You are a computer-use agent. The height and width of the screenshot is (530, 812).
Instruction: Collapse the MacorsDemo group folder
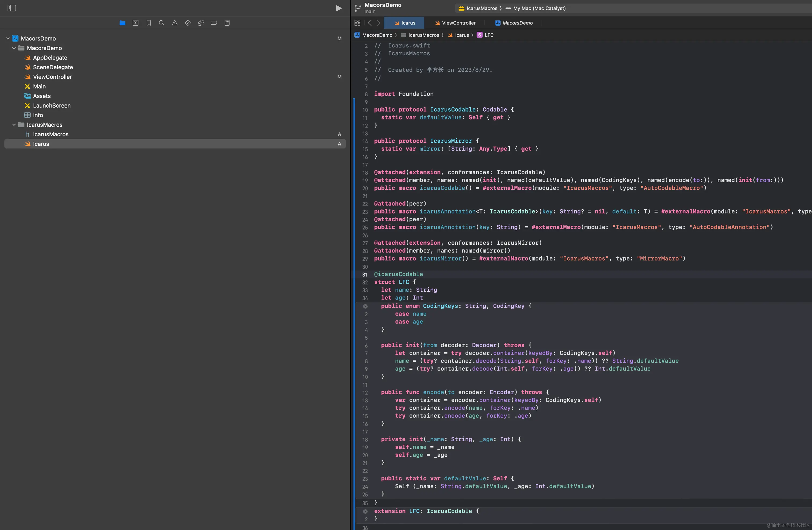14,48
